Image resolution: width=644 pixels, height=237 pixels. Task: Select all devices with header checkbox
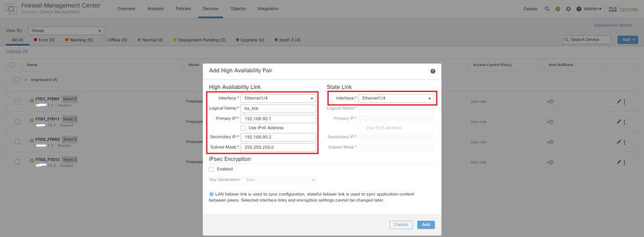[12, 65]
